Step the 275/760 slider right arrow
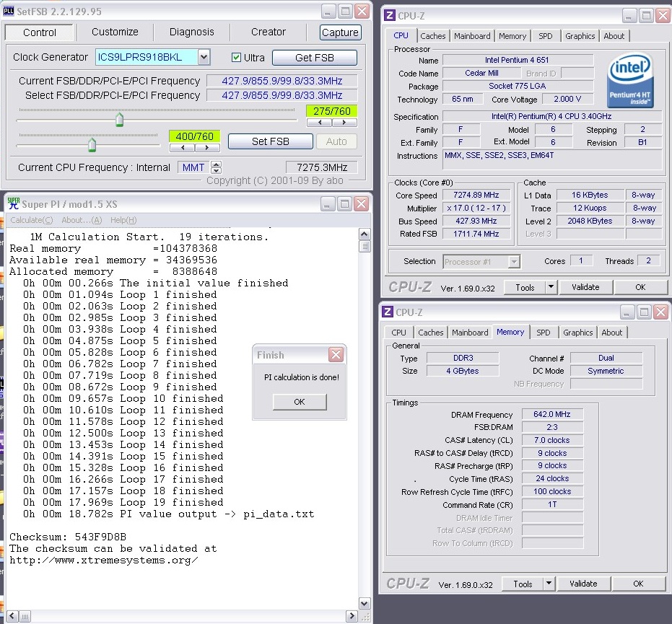 pos(344,123)
